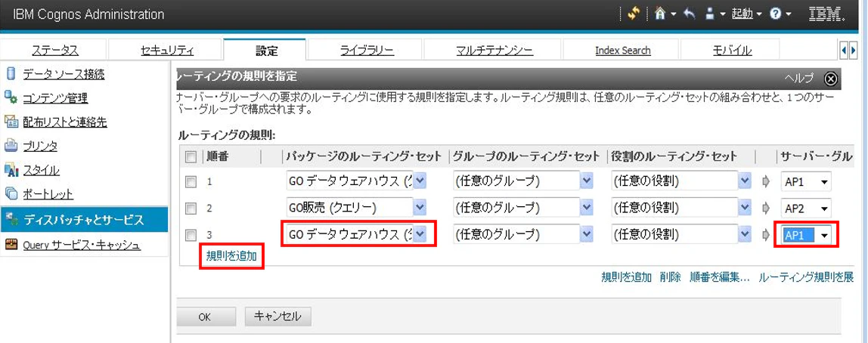868x343 pixels.
Task: Click 規則を追加 link below rule 3
Action: pos(231,256)
